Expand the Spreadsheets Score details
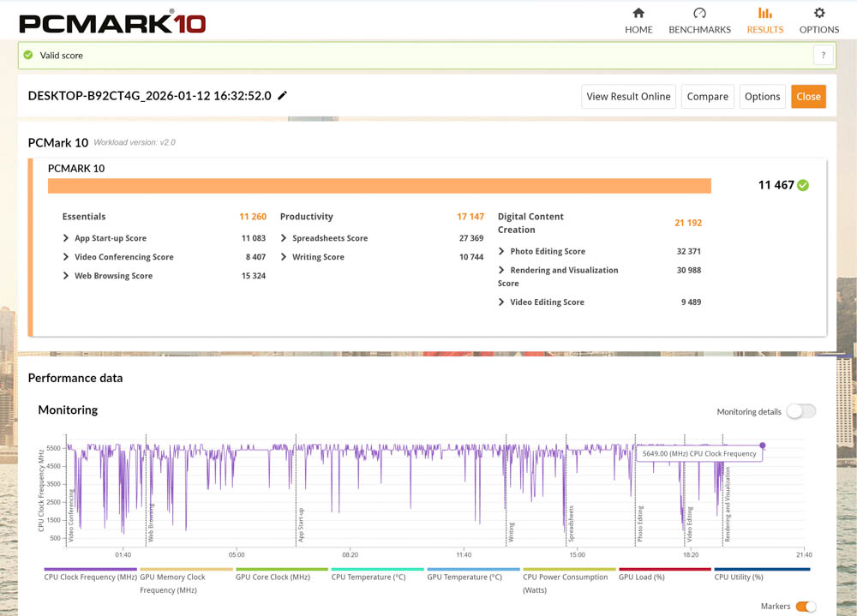The height and width of the screenshot is (616, 857). pyautogui.click(x=284, y=238)
